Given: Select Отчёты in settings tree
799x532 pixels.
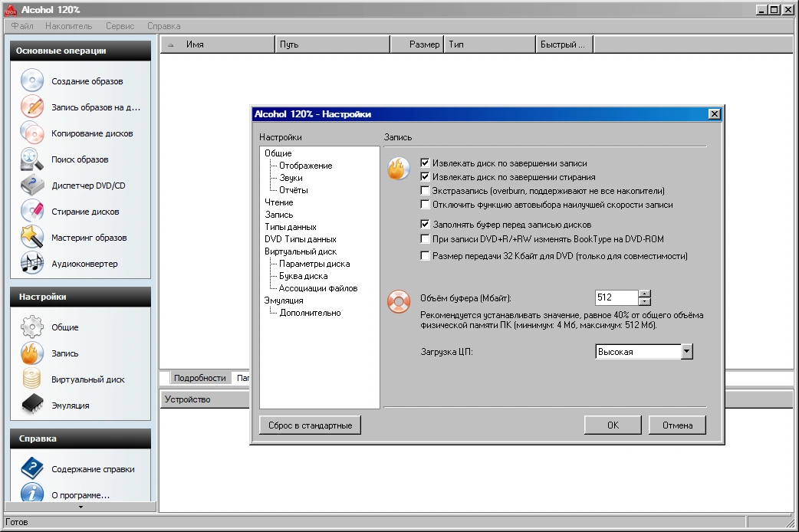Looking at the screenshot, I should click(x=294, y=190).
